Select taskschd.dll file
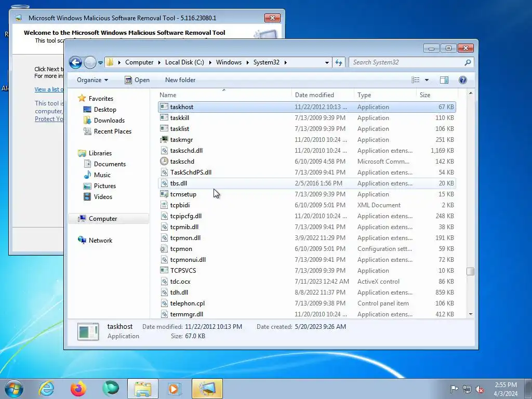 [x=307, y=151]
